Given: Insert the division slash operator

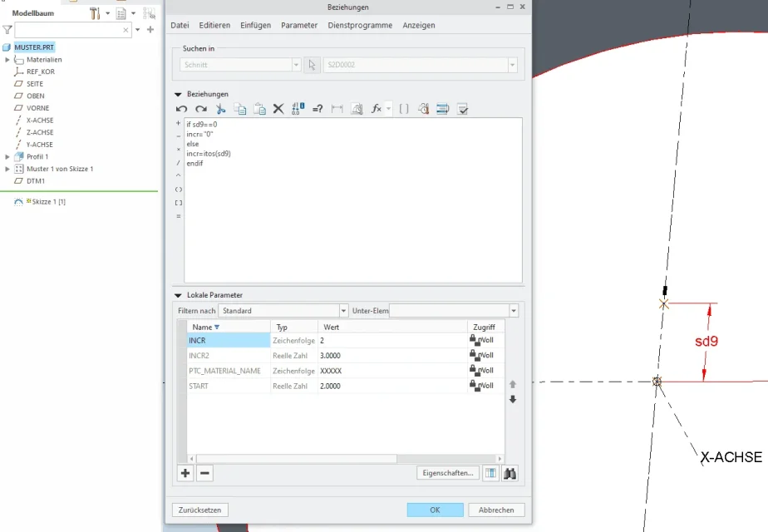Looking at the screenshot, I should [178, 162].
